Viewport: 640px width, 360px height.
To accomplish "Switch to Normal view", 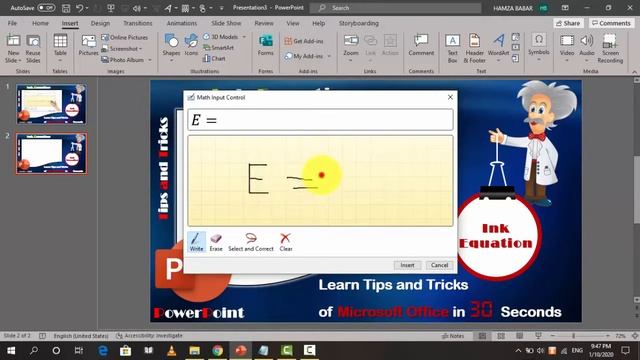I will pos(482,336).
